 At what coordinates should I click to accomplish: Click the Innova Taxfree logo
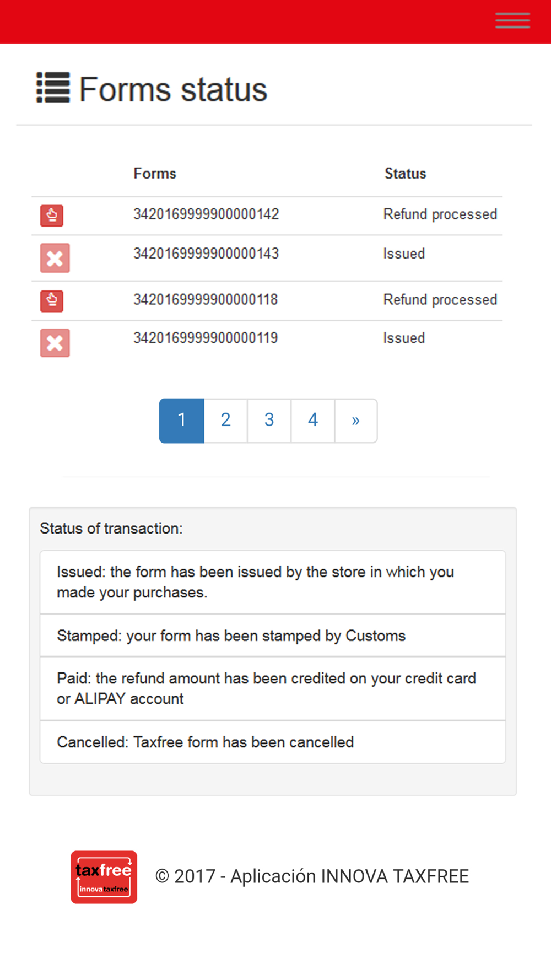click(104, 877)
